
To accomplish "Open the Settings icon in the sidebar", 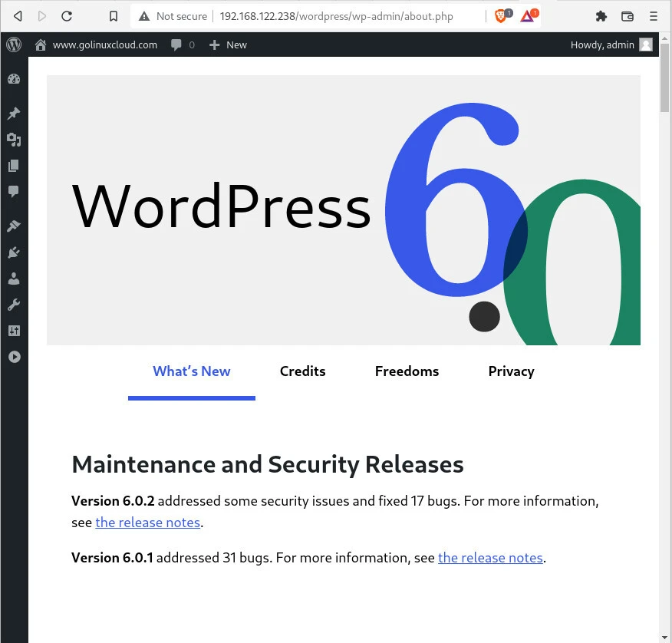I will (x=14, y=330).
